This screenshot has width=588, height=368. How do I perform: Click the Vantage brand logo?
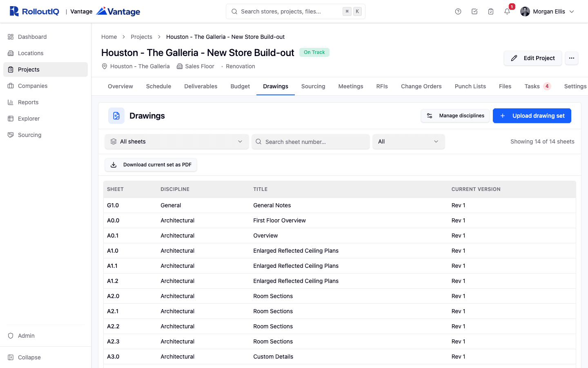(118, 11)
